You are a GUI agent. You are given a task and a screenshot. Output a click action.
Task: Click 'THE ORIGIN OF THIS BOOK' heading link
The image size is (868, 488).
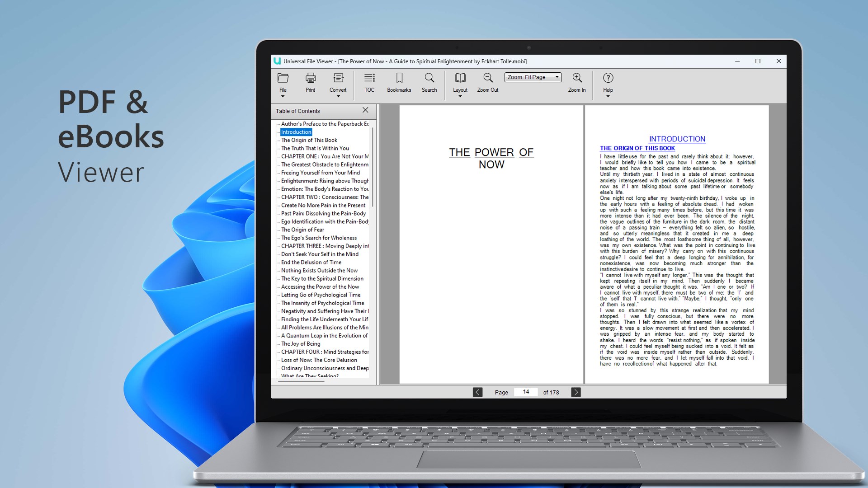[x=637, y=148]
